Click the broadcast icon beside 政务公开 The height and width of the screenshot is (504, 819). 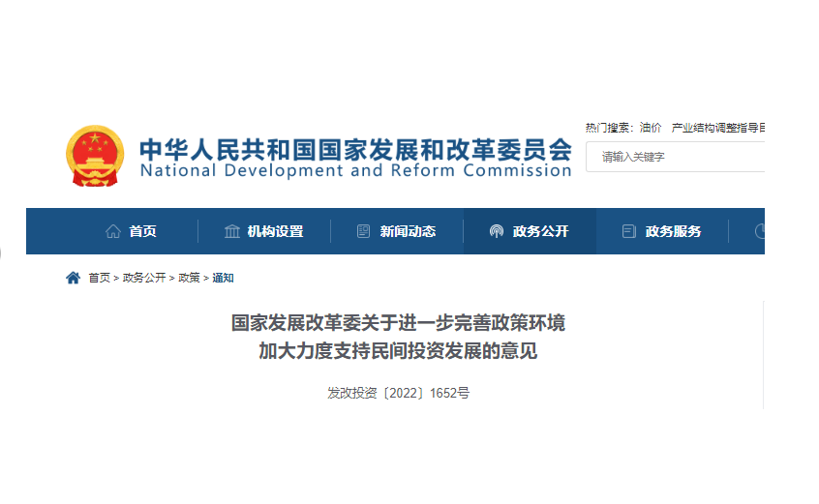point(497,231)
